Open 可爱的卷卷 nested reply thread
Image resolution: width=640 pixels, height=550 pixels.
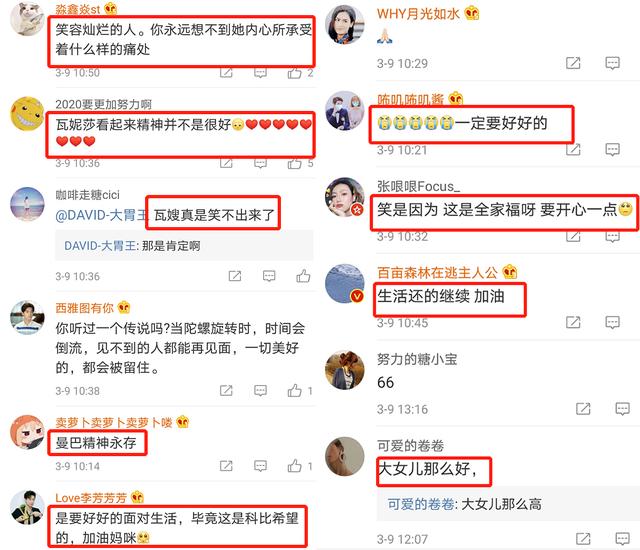tap(464, 505)
